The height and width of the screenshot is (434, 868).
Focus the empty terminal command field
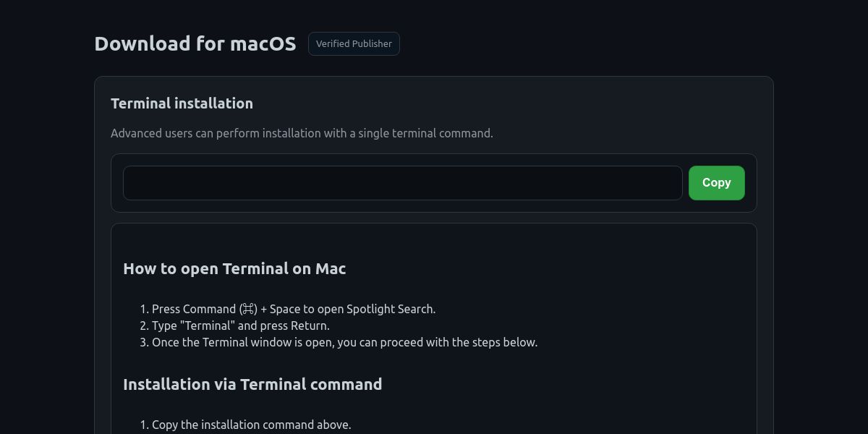pos(402,183)
